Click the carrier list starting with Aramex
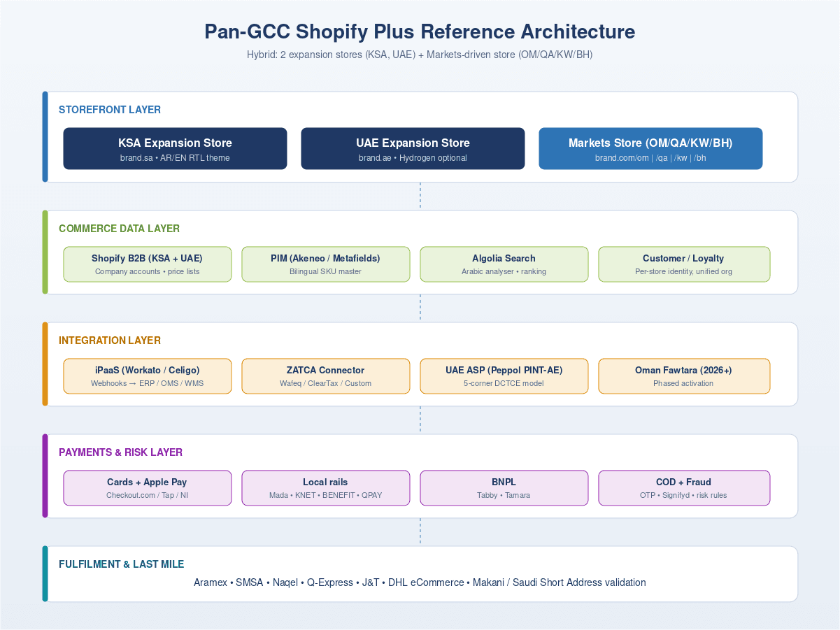Image resolution: width=840 pixels, height=630 pixels. pyautogui.click(x=420, y=582)
